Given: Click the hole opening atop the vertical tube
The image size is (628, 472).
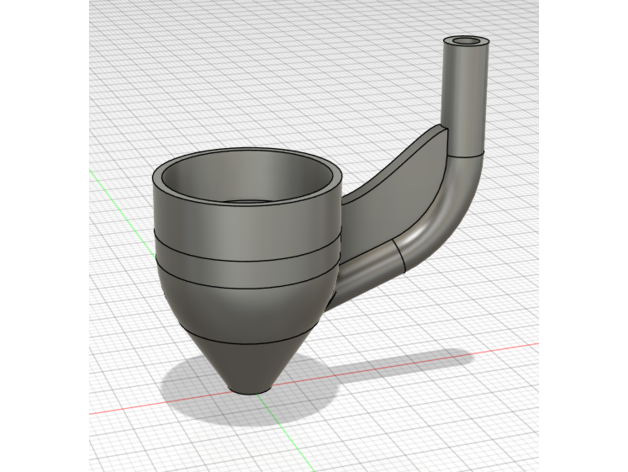Looking at the screenshot, I should point(468,42).
